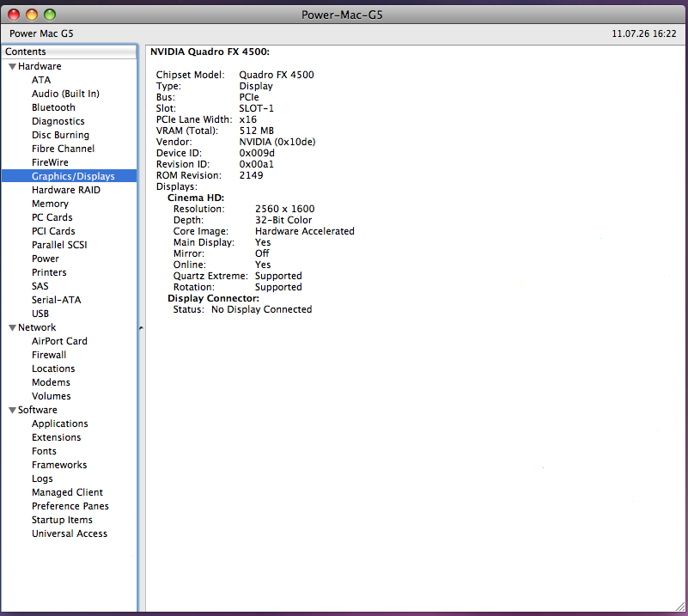
Task: Collapse the Network disclosure triangle
Action: pyautogui.click(x=13, y=327)
